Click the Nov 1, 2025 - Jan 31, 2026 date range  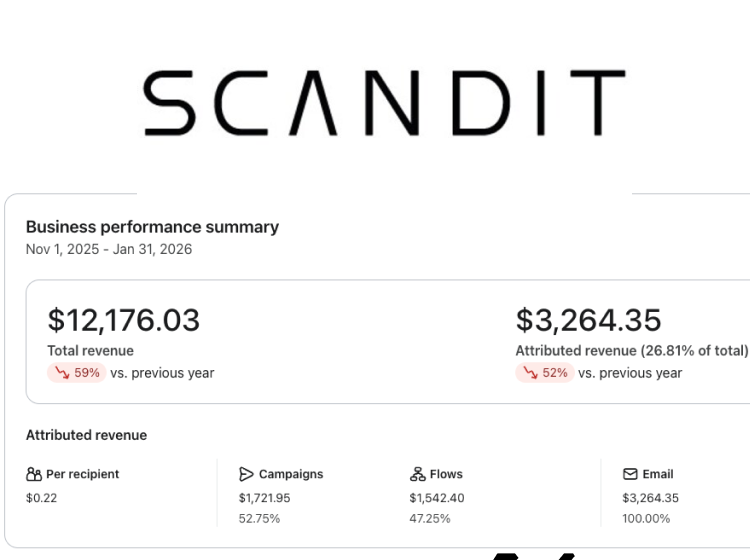(109, 249)
